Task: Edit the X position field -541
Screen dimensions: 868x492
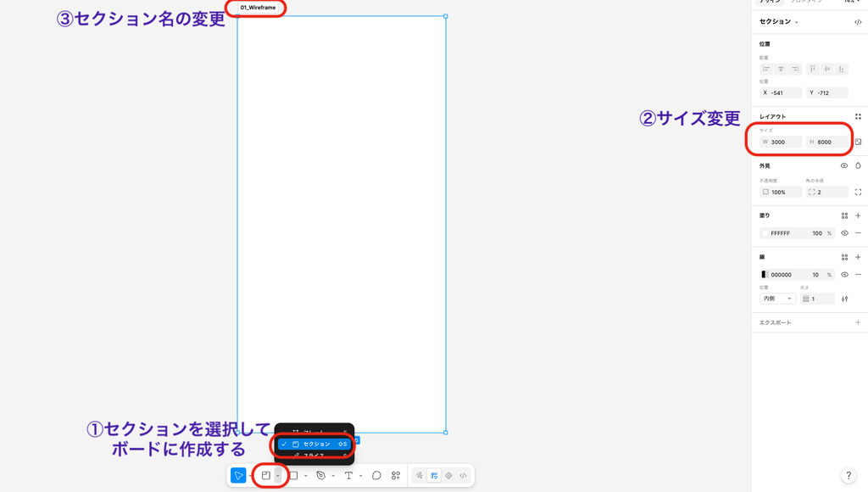Action: [x=781, y=92]
